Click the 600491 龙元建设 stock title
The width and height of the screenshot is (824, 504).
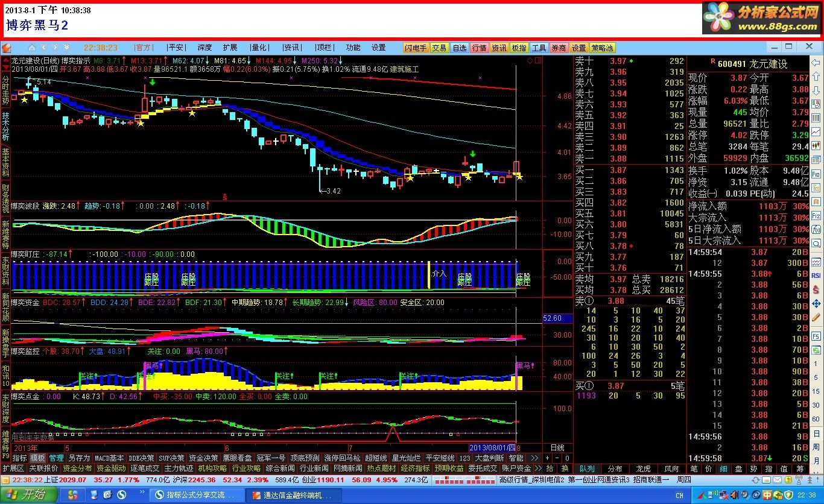pos(753,63)
